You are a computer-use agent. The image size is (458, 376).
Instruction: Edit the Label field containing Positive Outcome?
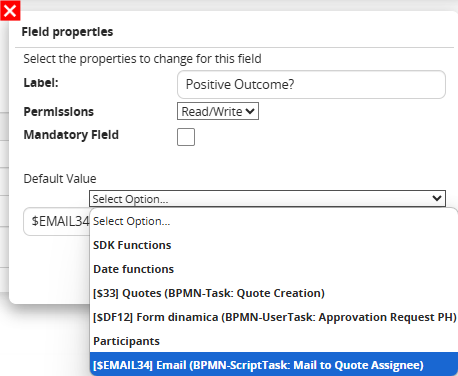pos(311,84)
